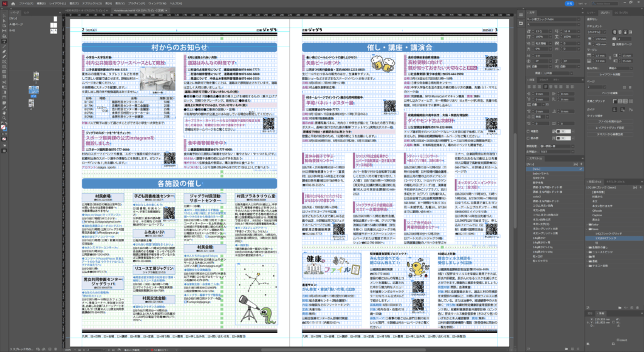644x352 pixels.
Task: Toggle the highlighted justify alignment button
Action: pyautogui.click(x=545, y=87)
